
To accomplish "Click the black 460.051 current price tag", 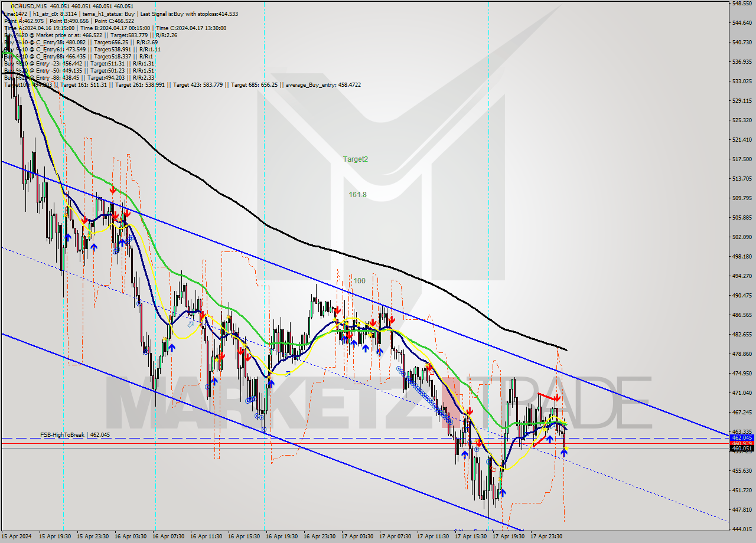I will point(742,449).
